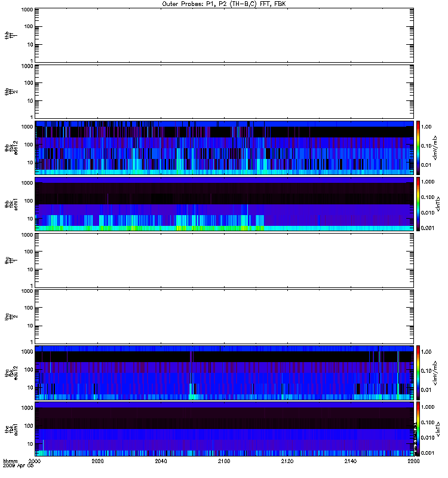Click the 'thc fbk scm1' color bar
Screen dimensions: 448x478
pos(418,429)
